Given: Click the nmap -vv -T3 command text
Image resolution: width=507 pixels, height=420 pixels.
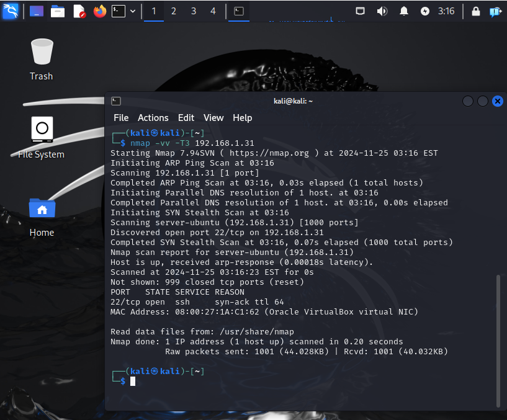Looking at the screenshot, I should coord(192,143).
